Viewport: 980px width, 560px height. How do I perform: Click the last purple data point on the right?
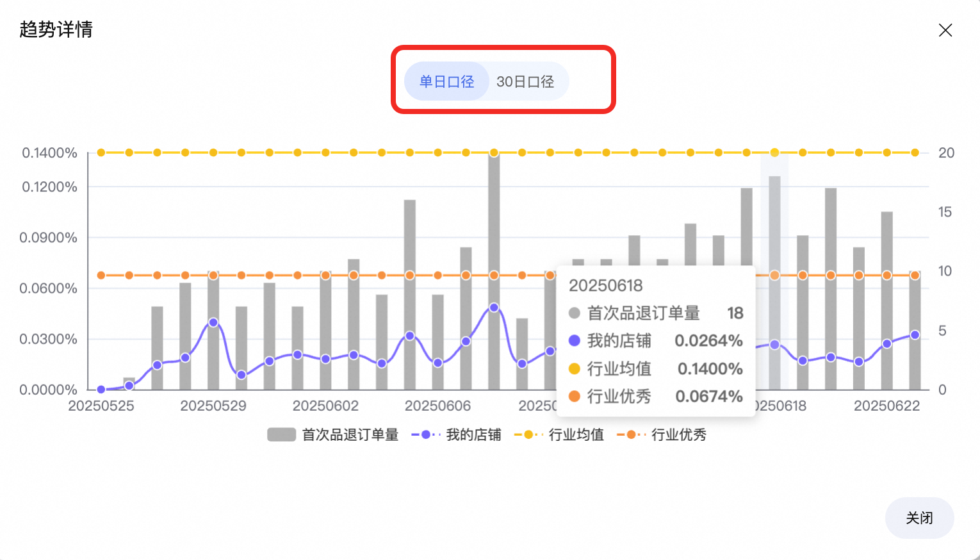915,335
